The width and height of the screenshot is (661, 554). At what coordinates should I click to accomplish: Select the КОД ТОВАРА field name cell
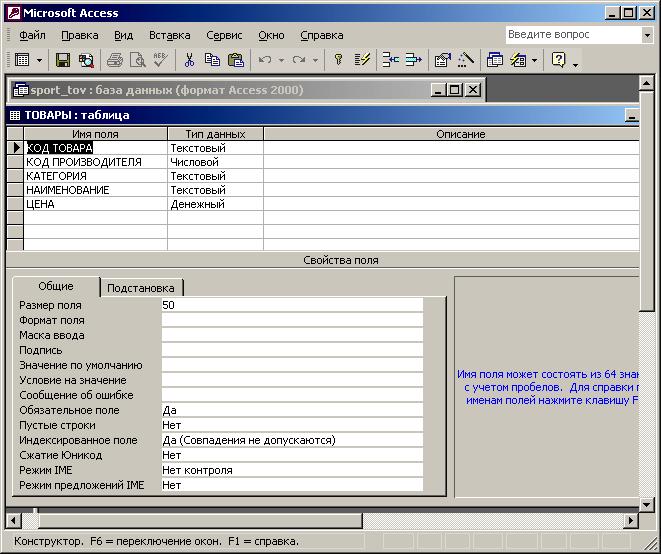pyautogui.click(x=96, y=148)
